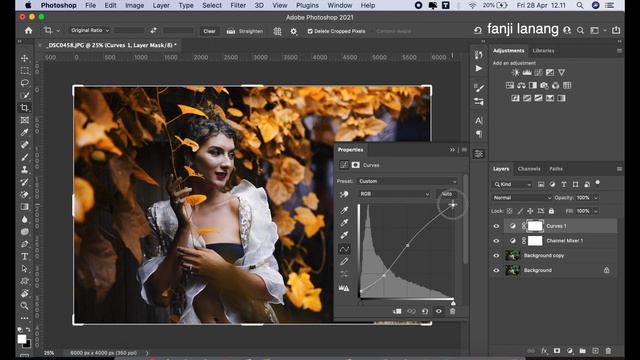Open the Normal blend mode dropdown
This screenshot has height=360, width=640.
pyautogui.click(x=522, y=198)
